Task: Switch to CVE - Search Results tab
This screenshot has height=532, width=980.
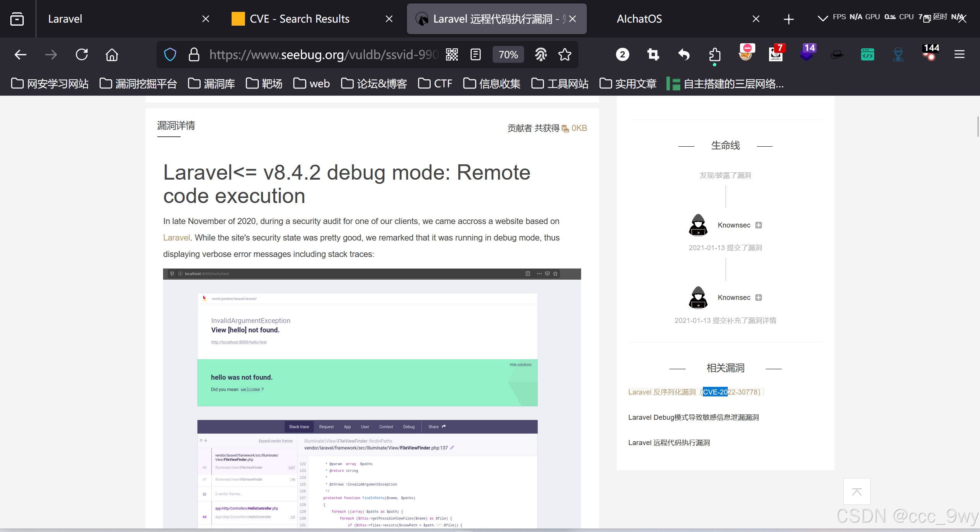Action: 299,19
